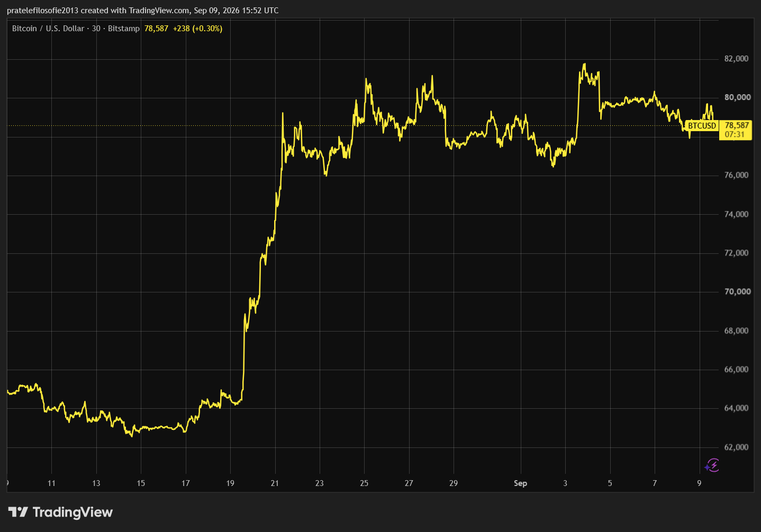Click the 76,000 price axis label
Viewport: 761px width, 532px height.
click(737, 175)
